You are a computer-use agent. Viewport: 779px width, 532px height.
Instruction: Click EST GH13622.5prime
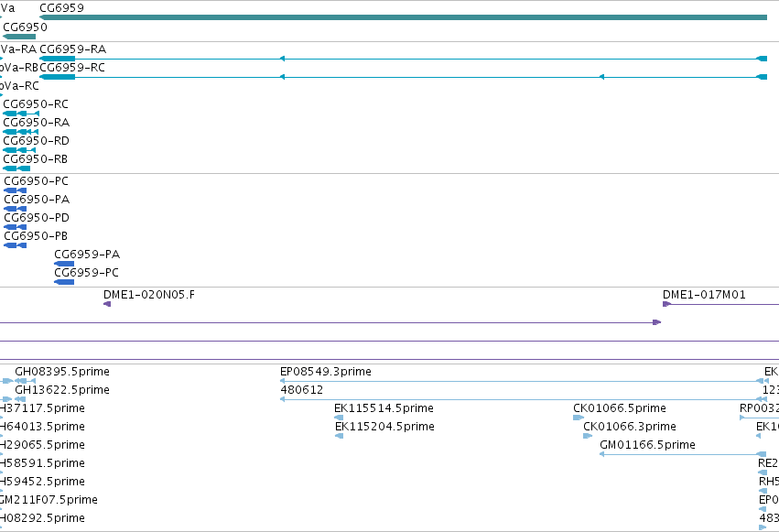coord(62,389)
